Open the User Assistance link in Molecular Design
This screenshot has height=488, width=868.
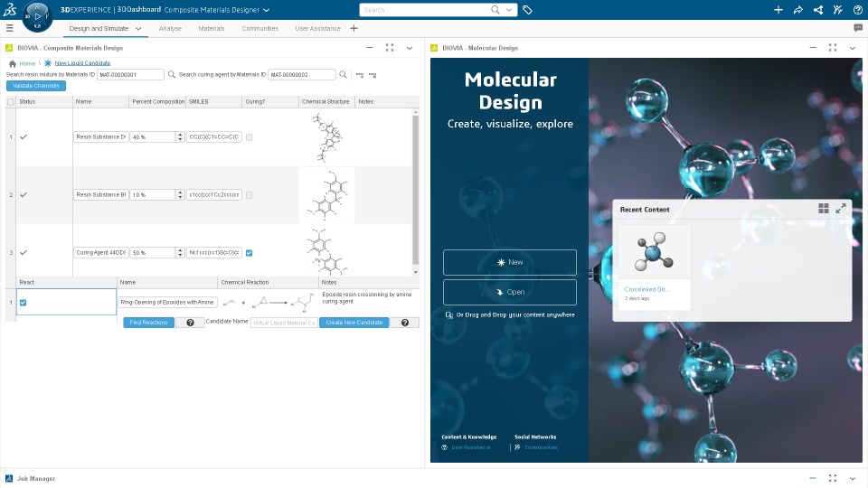(470, 447)
